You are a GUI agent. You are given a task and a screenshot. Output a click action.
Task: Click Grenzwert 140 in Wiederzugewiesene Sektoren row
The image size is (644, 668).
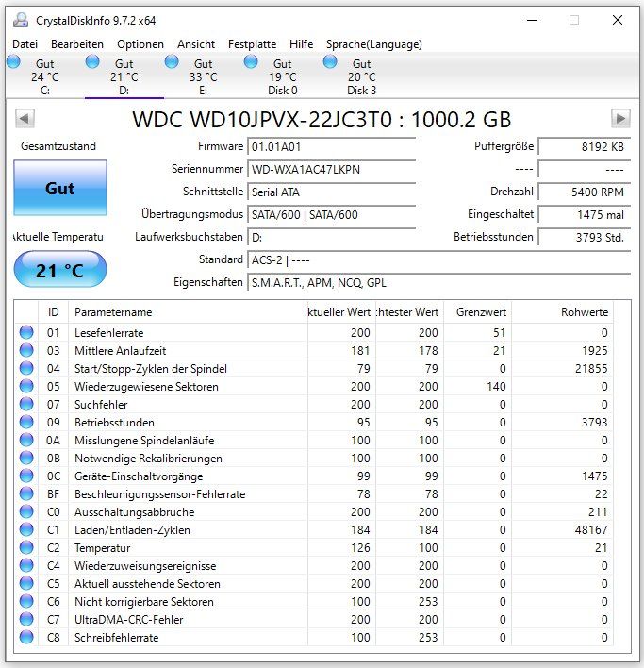[x=496, y=387]
